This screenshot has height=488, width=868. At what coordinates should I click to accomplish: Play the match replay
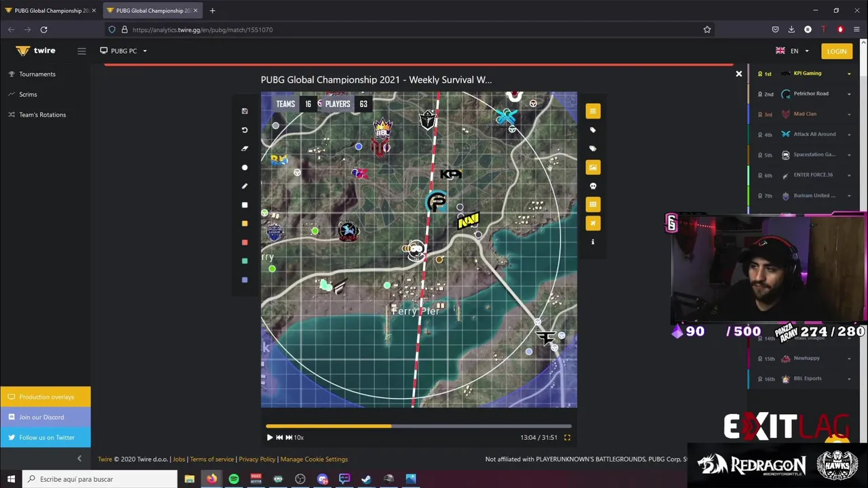[270, 438]
